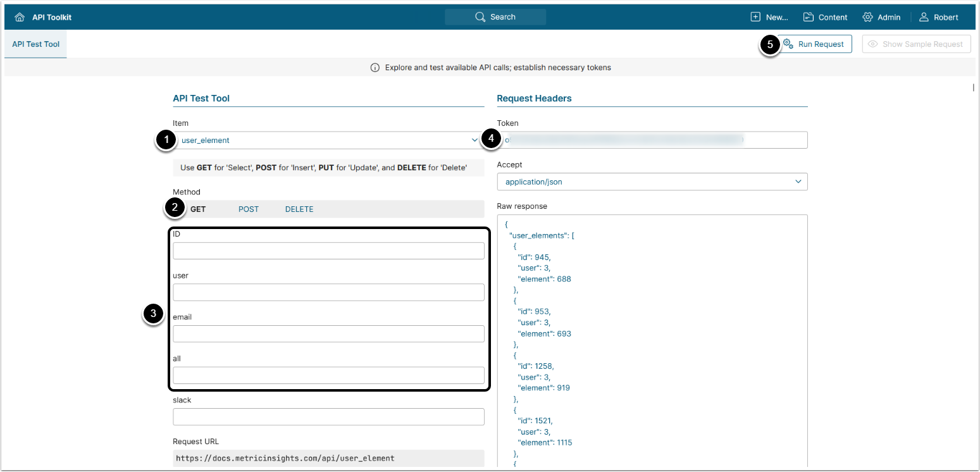Click the home icon beside API Toolkit
980x472 pixels.
coord(20,17)
